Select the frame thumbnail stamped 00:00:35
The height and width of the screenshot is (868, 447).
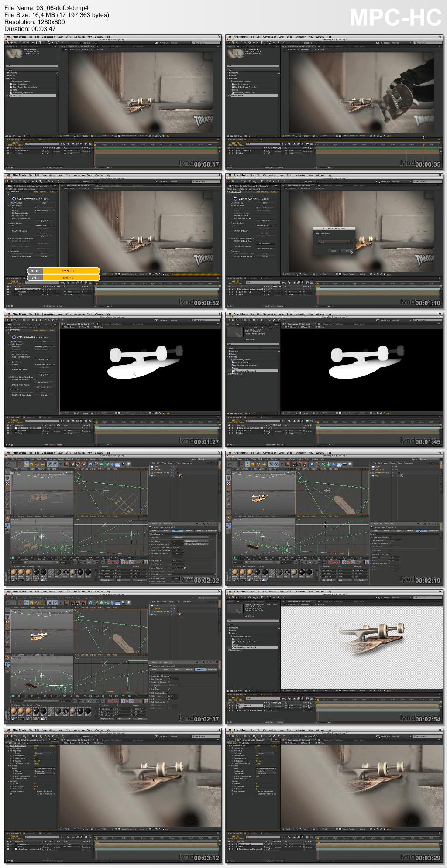point(334,102)
